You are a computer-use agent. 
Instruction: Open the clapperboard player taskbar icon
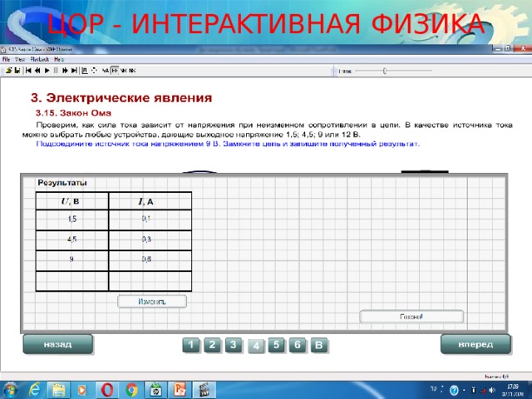(x=204, y=390)
